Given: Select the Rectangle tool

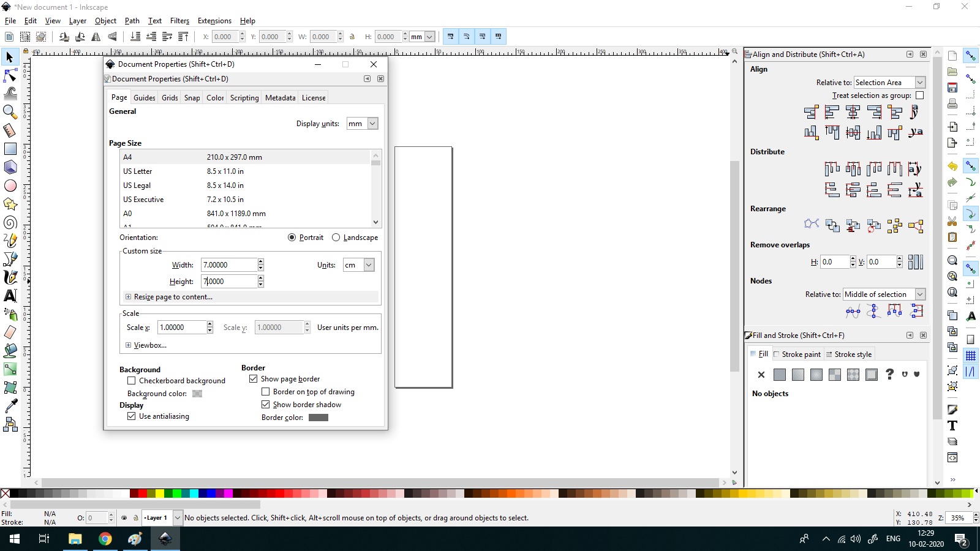Looking at the screenshot, I should (x=10, y=149).
